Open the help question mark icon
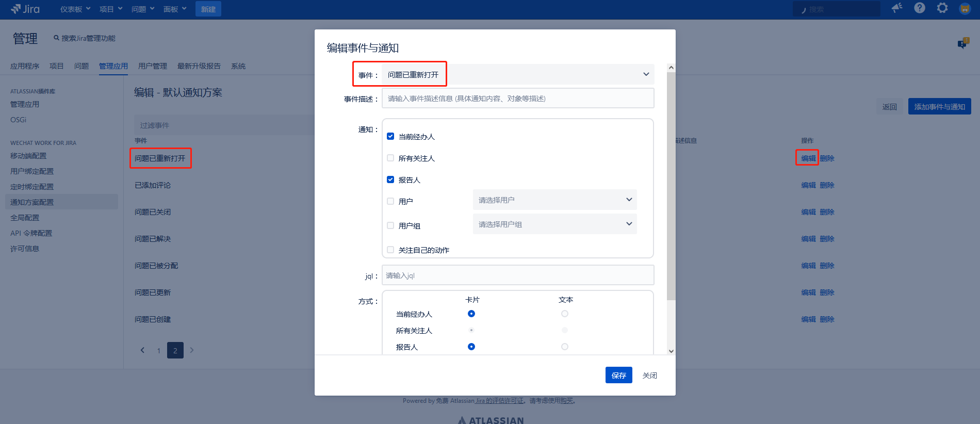The image size is (980, 424). click(x=920, y=8)
